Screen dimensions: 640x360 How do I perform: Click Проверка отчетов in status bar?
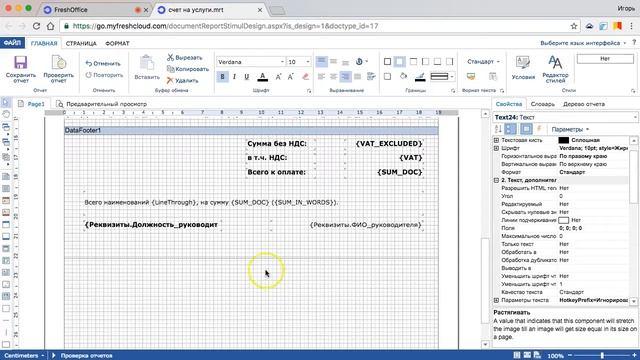[86, 356]
